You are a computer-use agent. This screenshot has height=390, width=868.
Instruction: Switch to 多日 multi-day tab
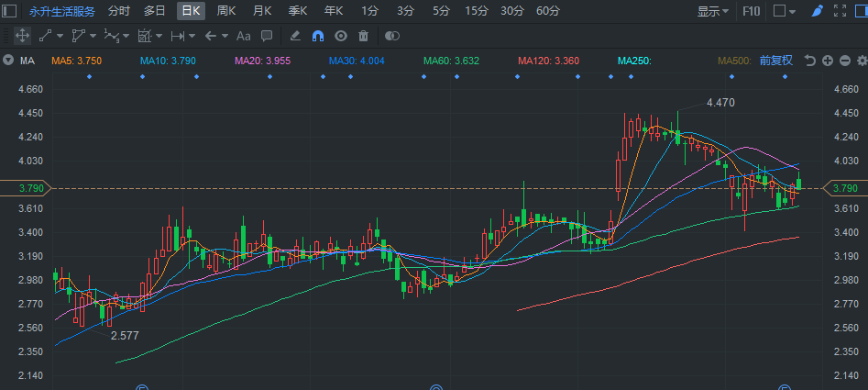155,10
